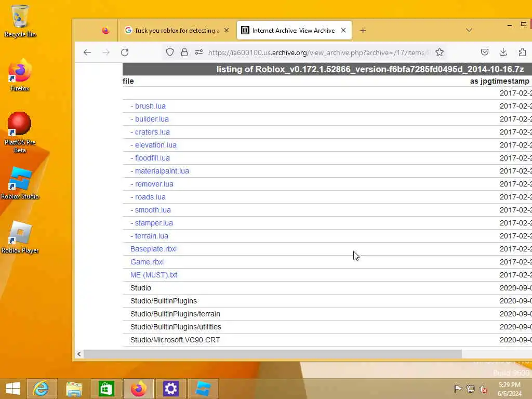
Task: Open the Firefox extensions icon
Action: (522, 52)
